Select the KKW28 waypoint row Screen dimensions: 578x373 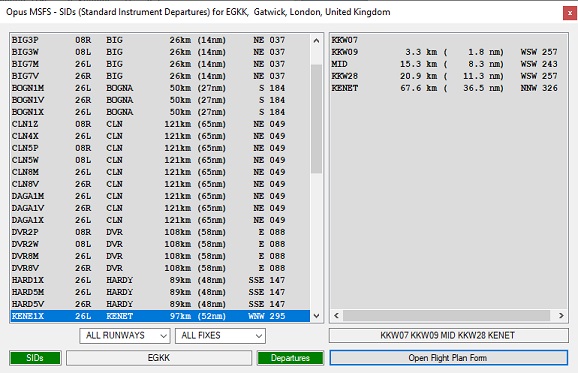(449, 76)
